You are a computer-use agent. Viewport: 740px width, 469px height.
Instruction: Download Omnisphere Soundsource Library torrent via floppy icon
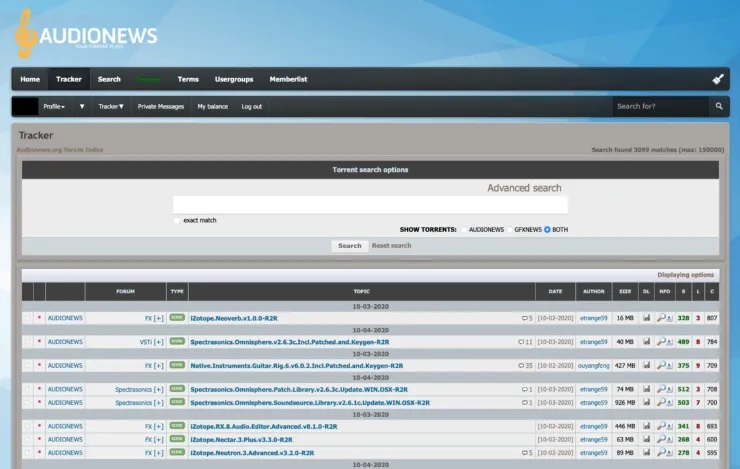click(x=646, y=402)
